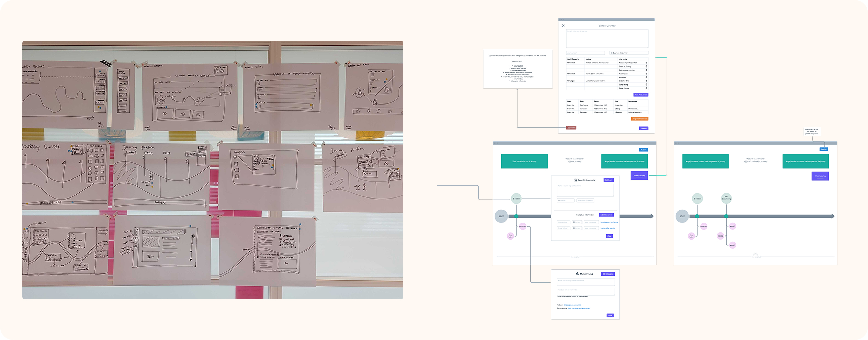Open the Lerkend Perspectief link
The width and height of the screenshot is (868, 340).
point(608,228)
